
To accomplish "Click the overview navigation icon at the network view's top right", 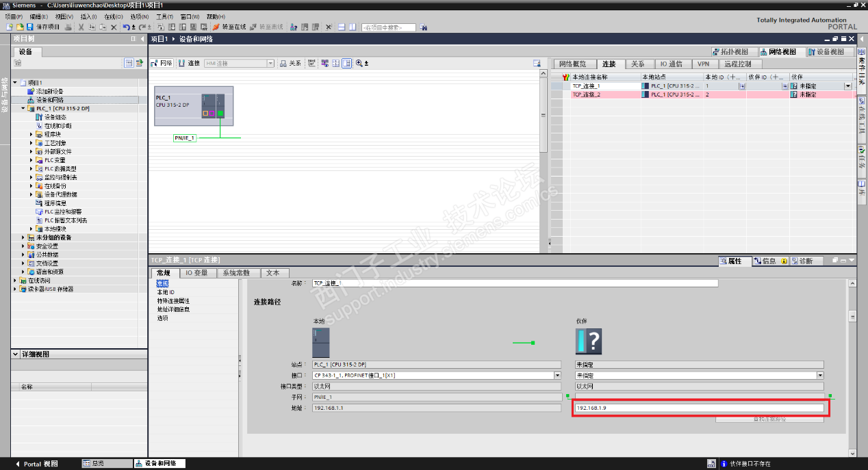I will [537, 63].
